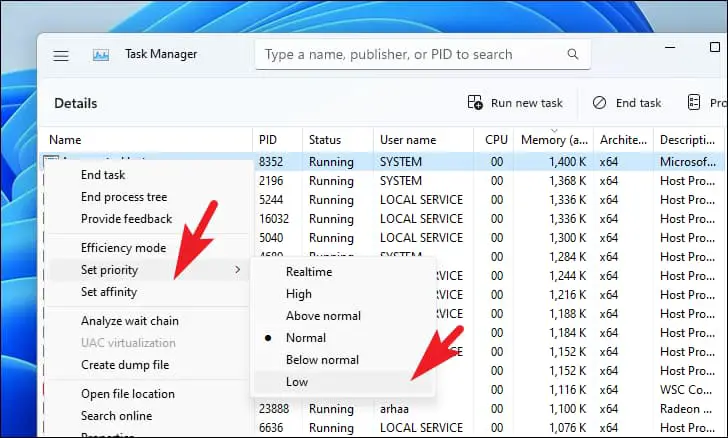The image size is (728, 438).
Task: Click the search magnifier icon
Action: coord(573,54)
